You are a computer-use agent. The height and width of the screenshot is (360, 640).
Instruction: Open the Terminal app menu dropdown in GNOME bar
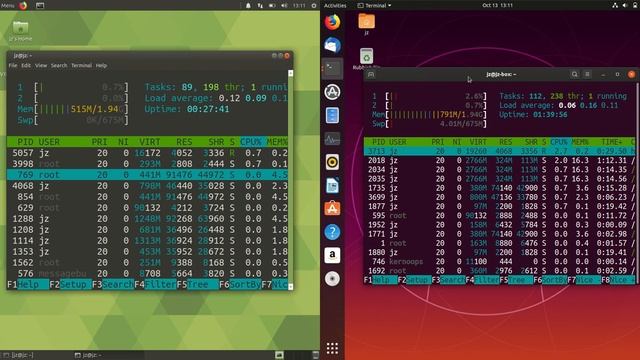(374, 5)
